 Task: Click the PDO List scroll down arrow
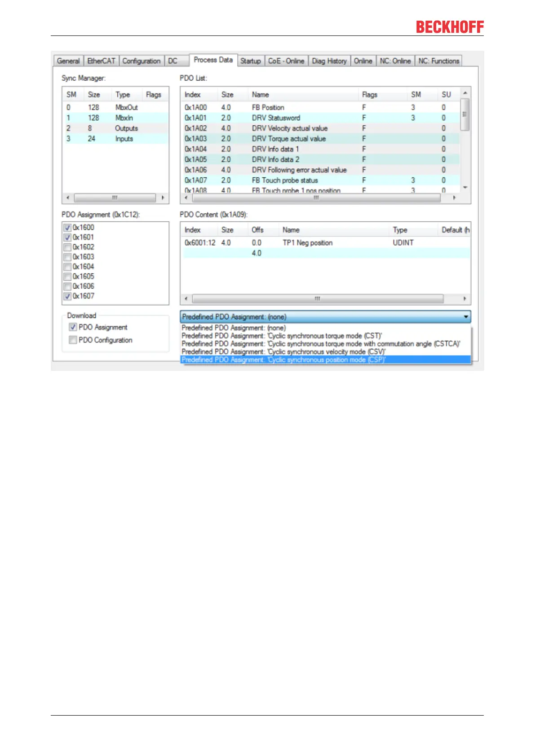click(x=465, y=188)
